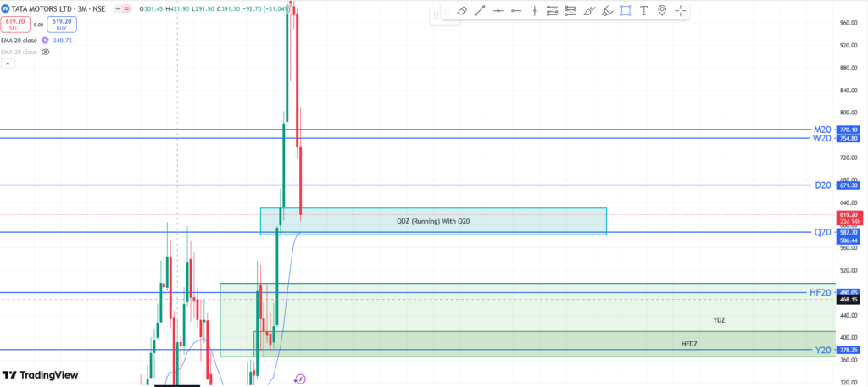
Task: Click the 754.80 price axis tag
Action: point(849,138)
